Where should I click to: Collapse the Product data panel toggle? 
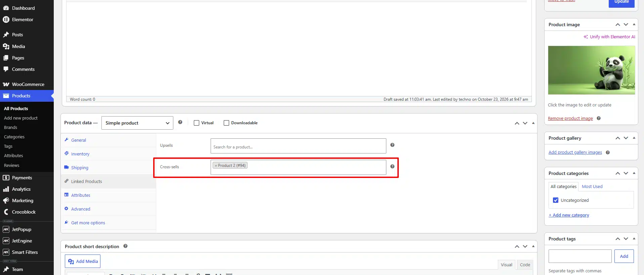coord(533,123)
